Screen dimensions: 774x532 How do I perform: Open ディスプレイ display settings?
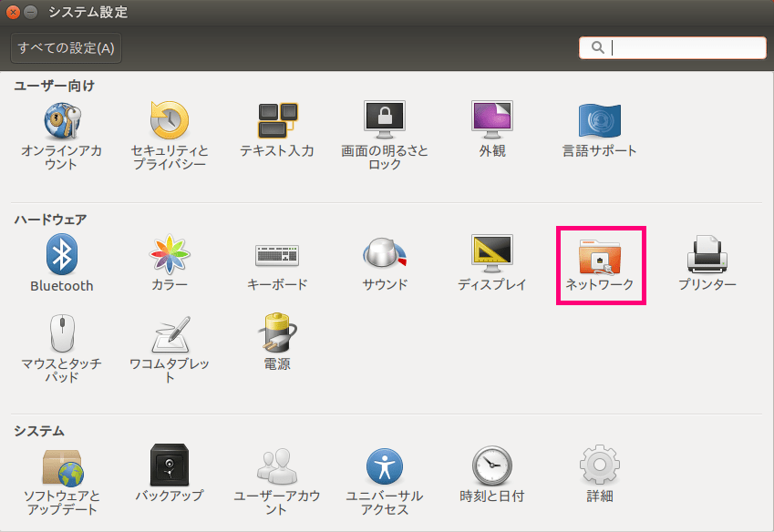point(492,262)
